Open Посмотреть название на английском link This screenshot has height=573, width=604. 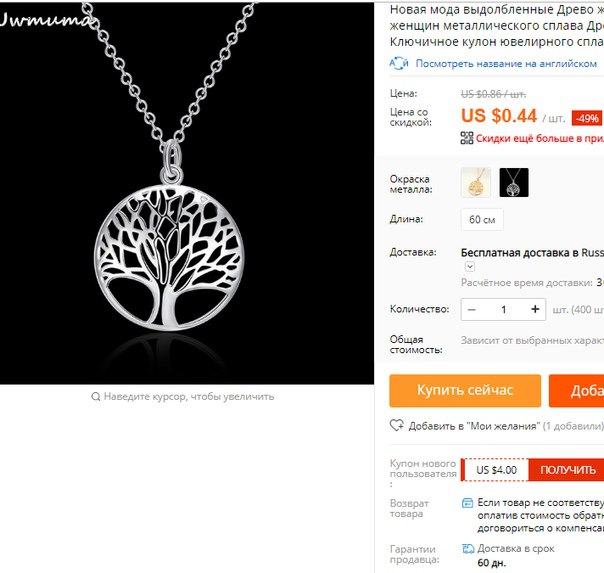pyautogui.click(x=506, y=64)
